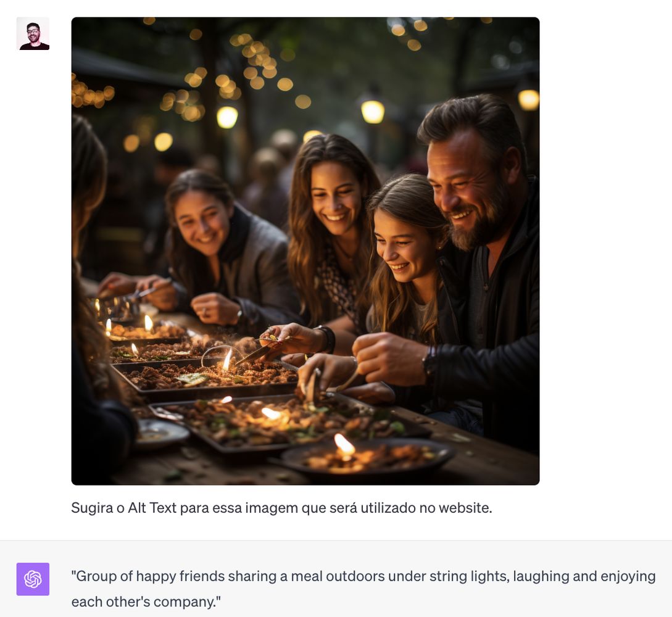The image size is (672, 617).
Task: Click the user profile avatar
Action: (33, 34)
